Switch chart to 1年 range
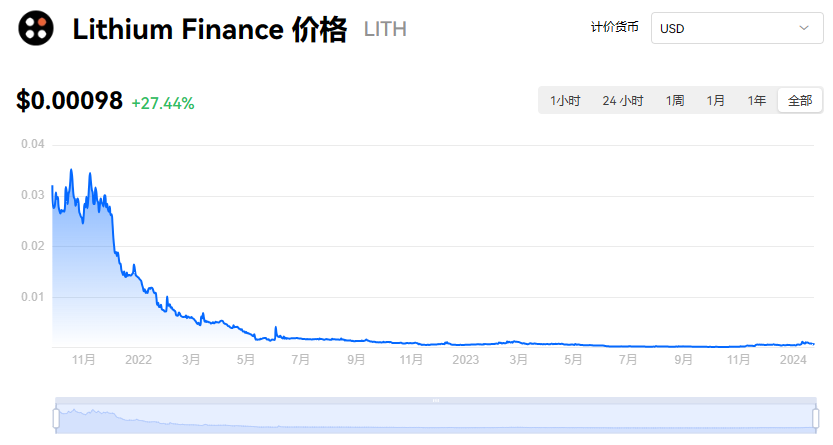Viewport: 833px width, 445px height. pyautogui.click(x=756, y=100)
